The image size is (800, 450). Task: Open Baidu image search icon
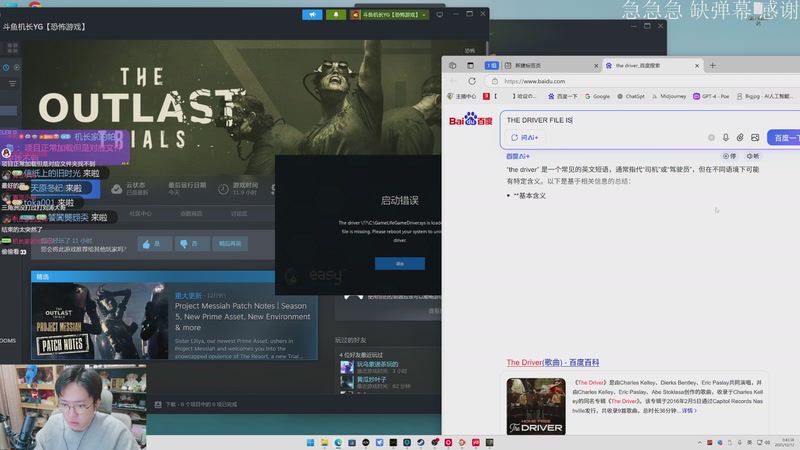pyautogui.click(x=755, y=138)
